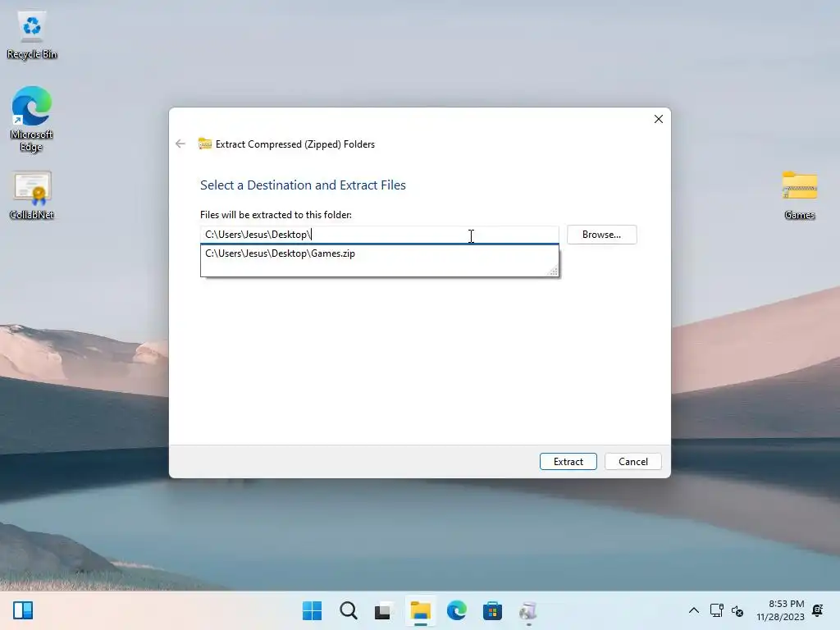
Task: Go back using the wizard back arrow
Action: [x=180, y=144]
